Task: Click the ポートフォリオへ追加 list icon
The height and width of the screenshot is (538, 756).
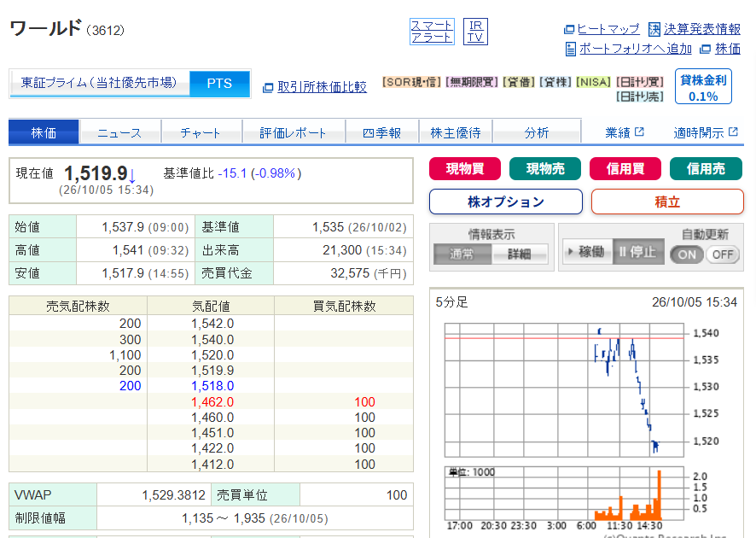Action: (570, 50)
